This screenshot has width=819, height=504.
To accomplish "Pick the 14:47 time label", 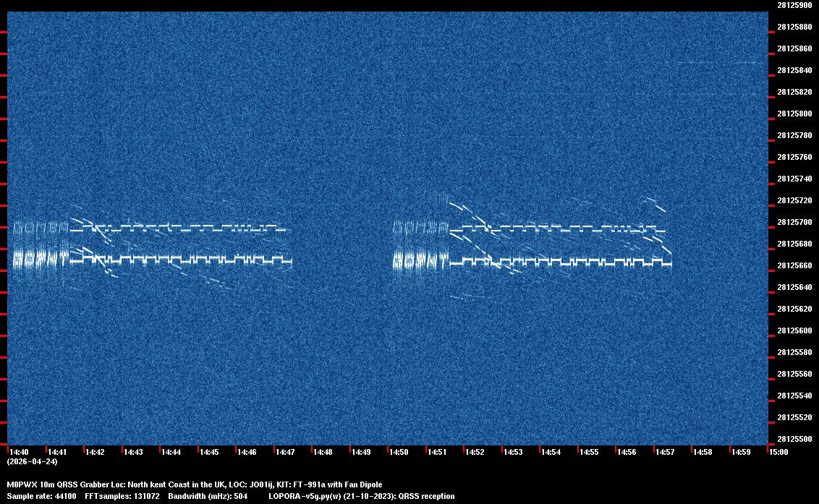I will click(285, 452).
